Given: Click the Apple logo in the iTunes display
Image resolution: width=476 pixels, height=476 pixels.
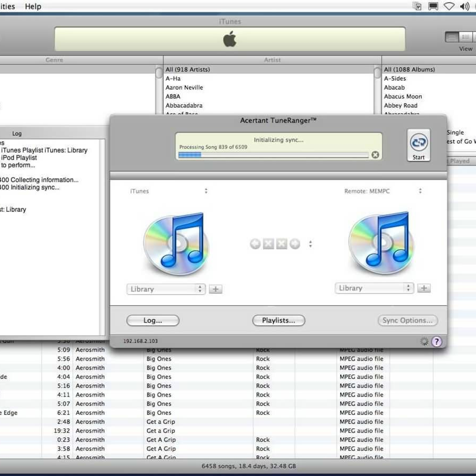Looking at the screenshot, I should coord(230,39).
